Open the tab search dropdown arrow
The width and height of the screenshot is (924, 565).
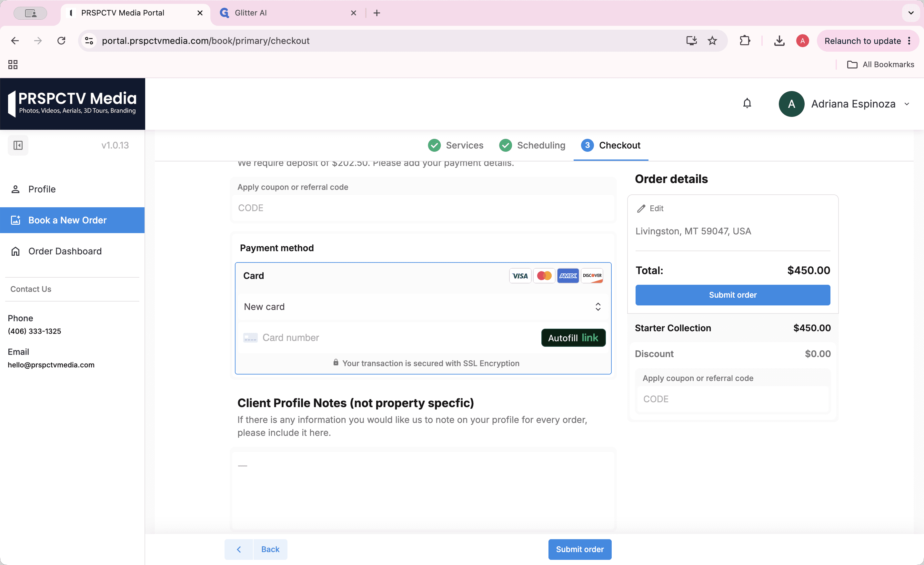(911, 13)
